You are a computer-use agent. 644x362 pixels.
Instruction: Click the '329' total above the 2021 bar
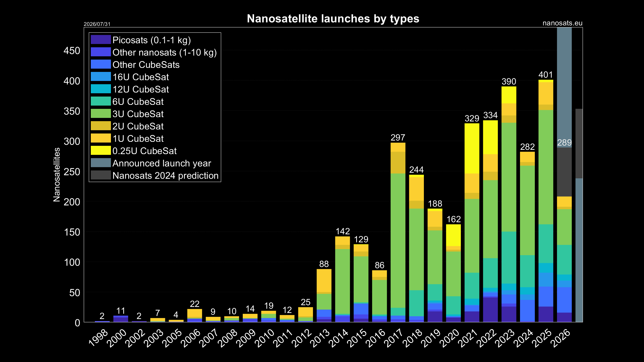(472, 118)
